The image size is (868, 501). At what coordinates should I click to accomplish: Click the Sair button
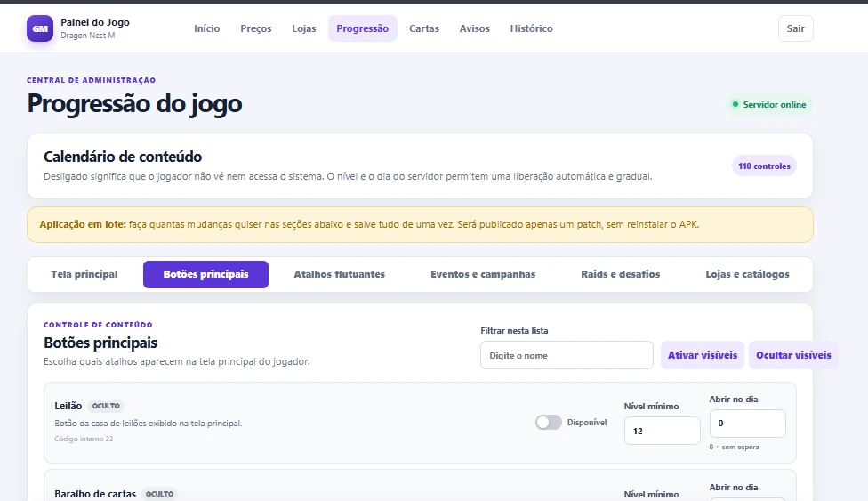[795, 28]
